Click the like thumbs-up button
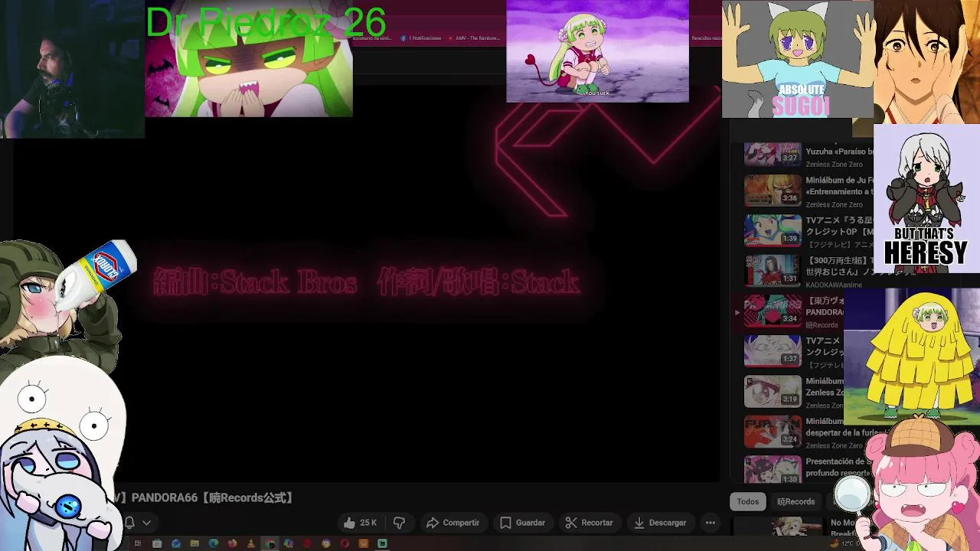This screenshot has height=551, width=980. [x=359, y=523]
